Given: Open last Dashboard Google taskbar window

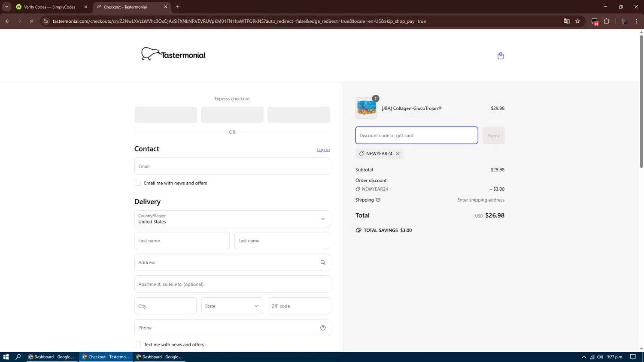Looking at the screenshot, I should point(160,357).
